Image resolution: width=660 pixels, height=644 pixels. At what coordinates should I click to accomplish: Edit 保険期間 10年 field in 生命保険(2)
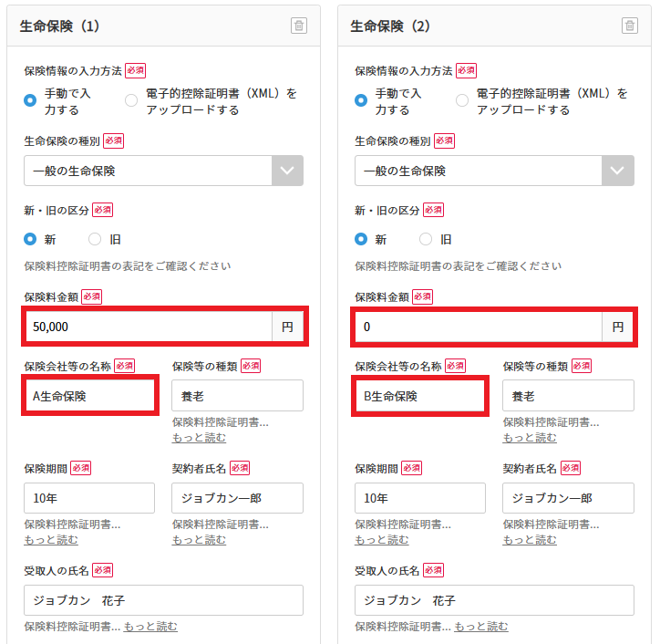pos(420,498)
